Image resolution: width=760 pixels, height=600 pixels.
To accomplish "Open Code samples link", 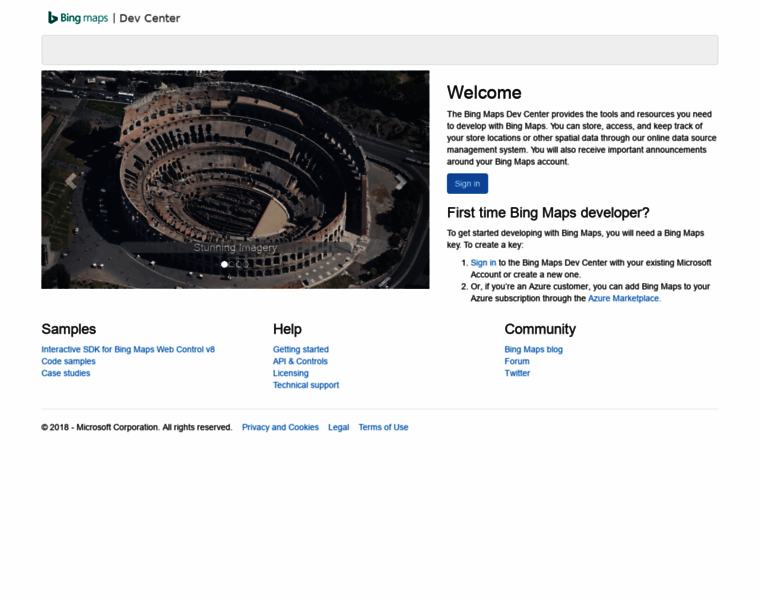I will (68, 362).
